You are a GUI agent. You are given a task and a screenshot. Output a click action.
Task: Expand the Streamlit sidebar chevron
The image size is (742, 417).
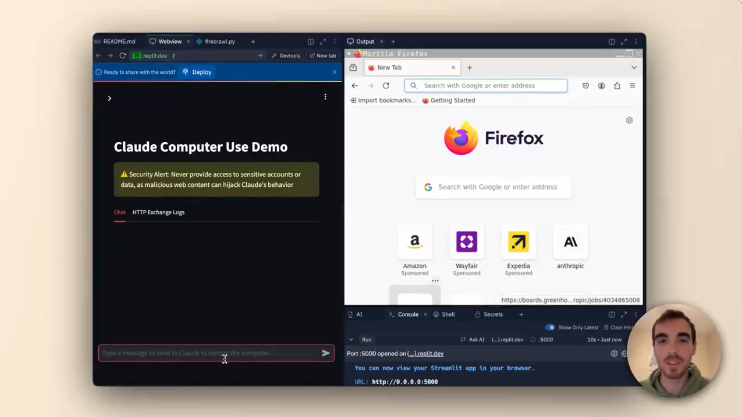109,98
